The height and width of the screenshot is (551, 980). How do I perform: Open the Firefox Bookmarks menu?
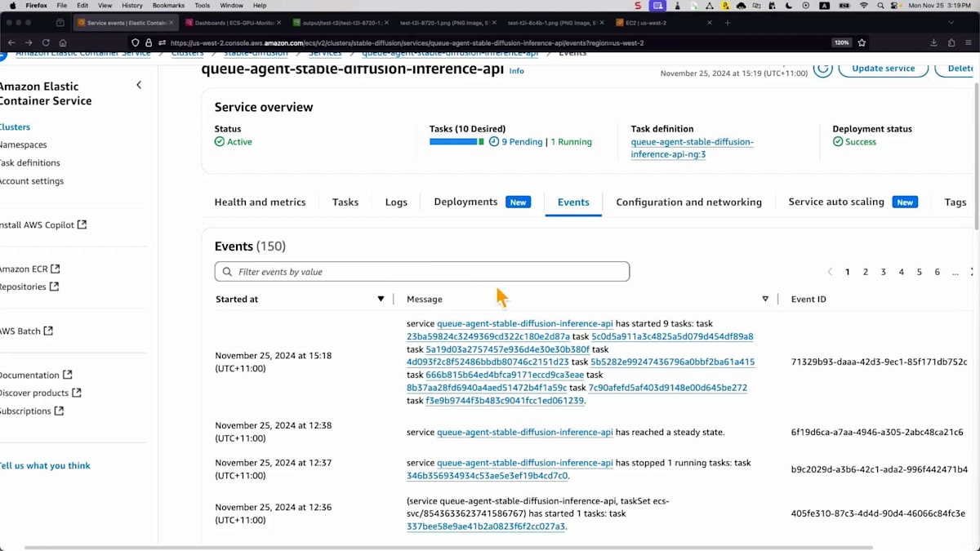(x=168, y=6)
